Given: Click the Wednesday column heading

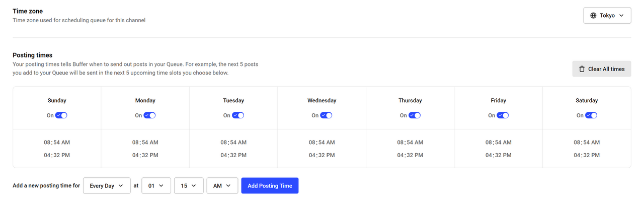Looking at the screenshot, I should [322, 101].
